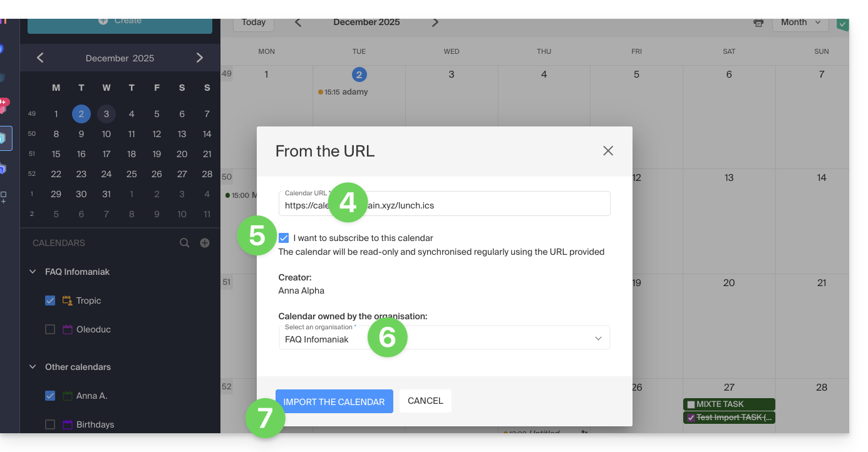Uncheck I want to subscribe to this calendar
868x452 pixels.
[x=284, y=238]
